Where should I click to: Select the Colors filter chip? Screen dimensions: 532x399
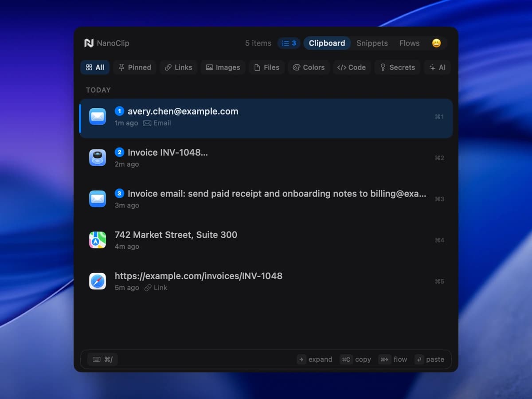pos(309,67)
